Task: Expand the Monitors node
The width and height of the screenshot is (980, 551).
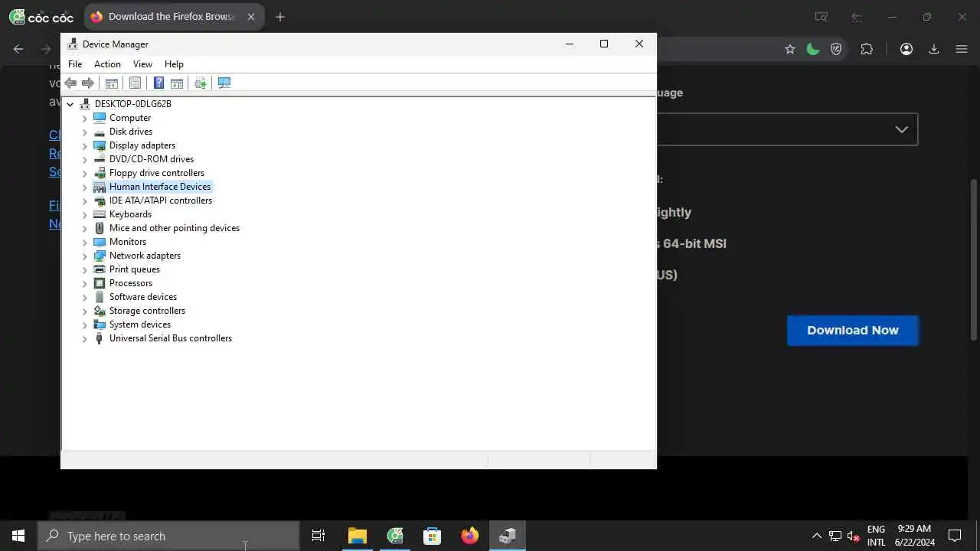Action: point(85,242)
